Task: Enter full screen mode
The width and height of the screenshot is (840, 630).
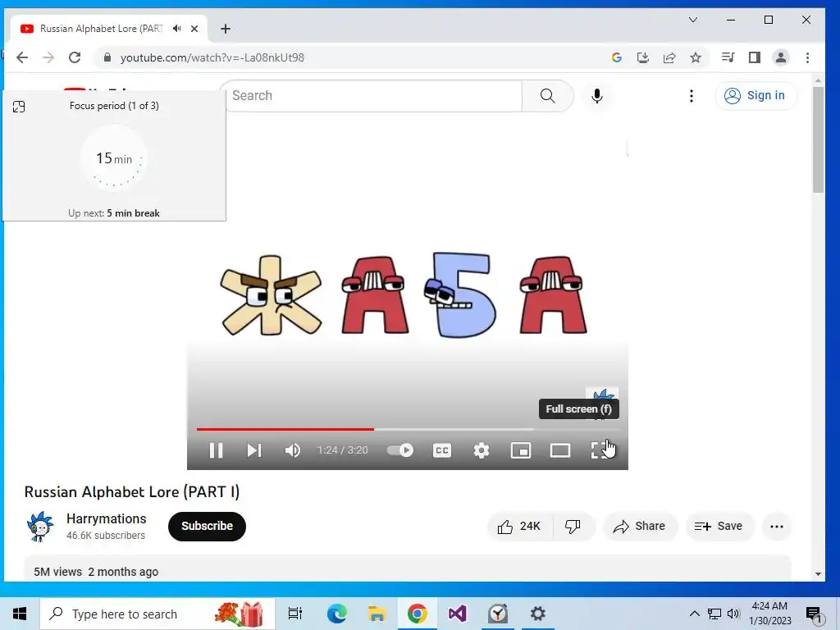Action: click(600, 450)
